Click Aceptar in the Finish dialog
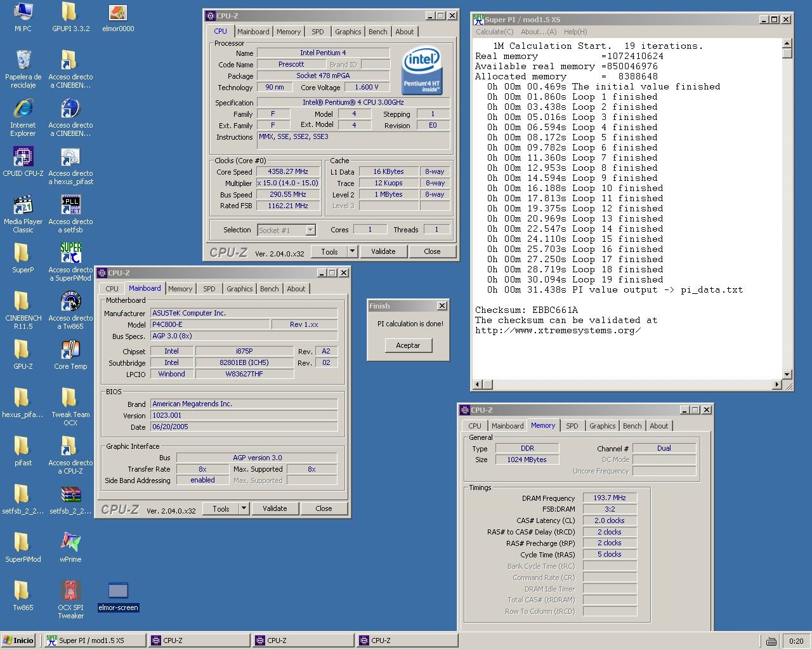 tap(408, 345)
